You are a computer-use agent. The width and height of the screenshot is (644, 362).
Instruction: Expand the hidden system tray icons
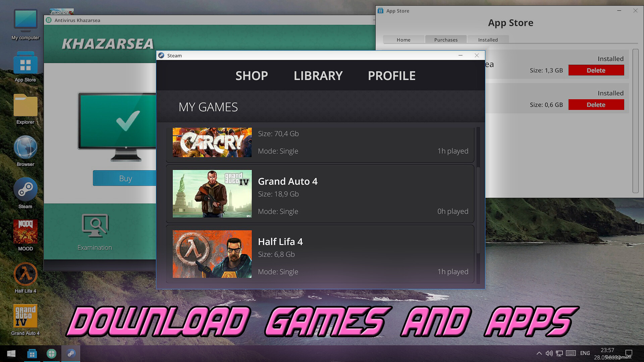(x=539, y=353)
